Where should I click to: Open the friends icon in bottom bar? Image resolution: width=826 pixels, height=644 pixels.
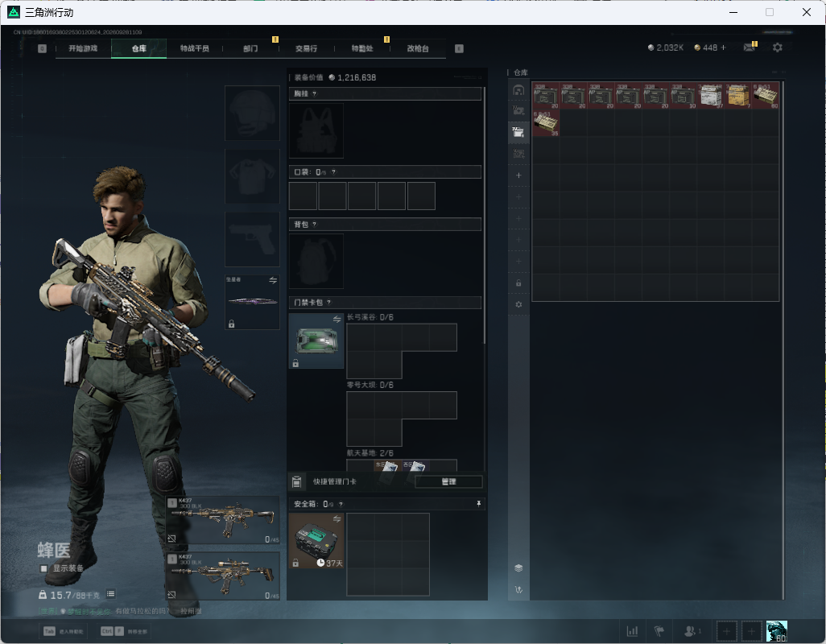(x=692, y=631)
